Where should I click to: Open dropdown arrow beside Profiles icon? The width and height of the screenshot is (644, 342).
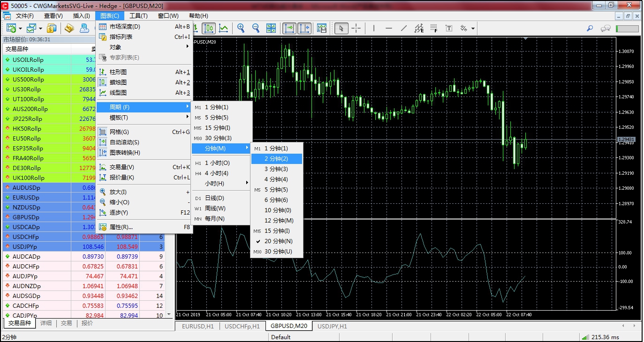[x=41, y=29]
